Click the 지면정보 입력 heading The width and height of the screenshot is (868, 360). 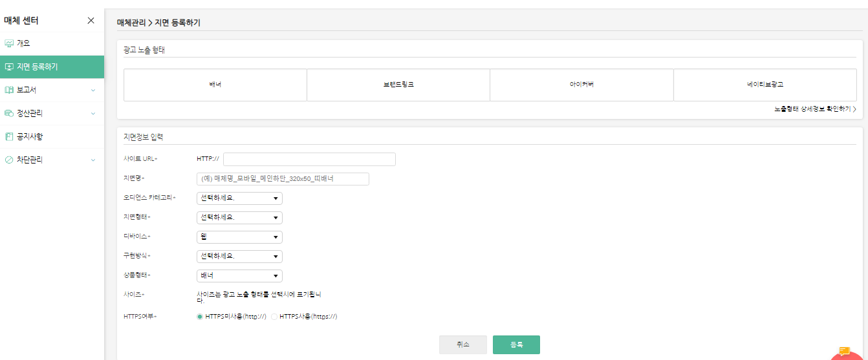[144, 137]
